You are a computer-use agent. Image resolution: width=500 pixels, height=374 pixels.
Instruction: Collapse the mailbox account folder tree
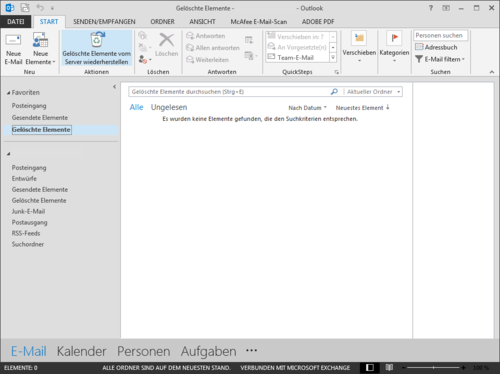(x=9, y=154)
